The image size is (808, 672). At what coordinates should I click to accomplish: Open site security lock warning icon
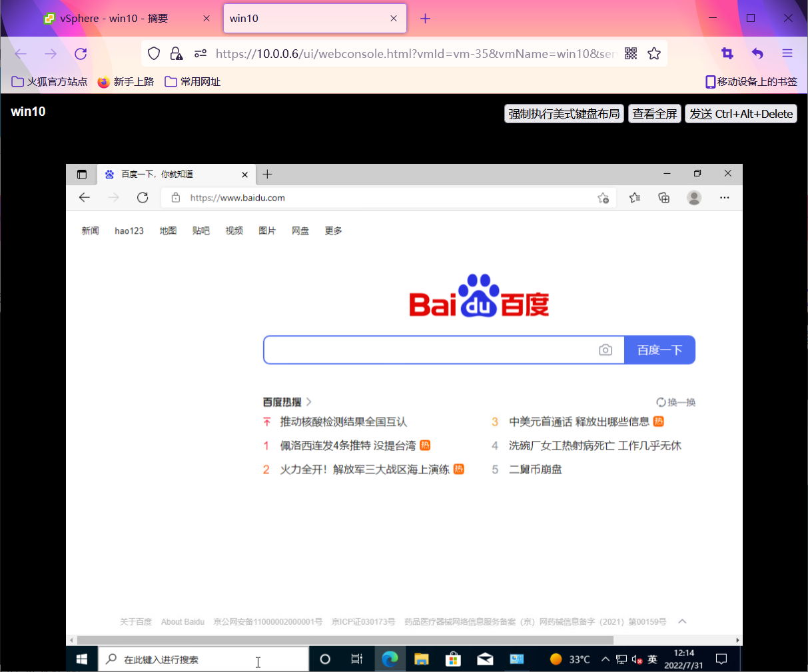tap(176, 54)
